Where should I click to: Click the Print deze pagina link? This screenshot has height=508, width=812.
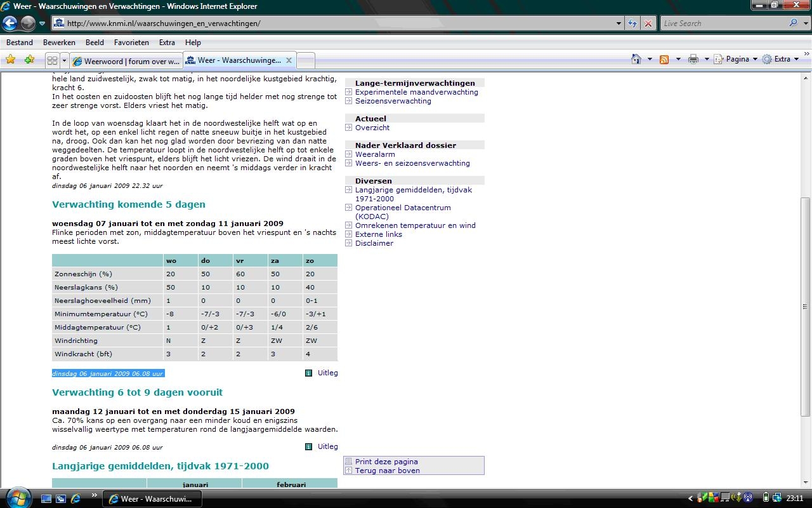386,462
